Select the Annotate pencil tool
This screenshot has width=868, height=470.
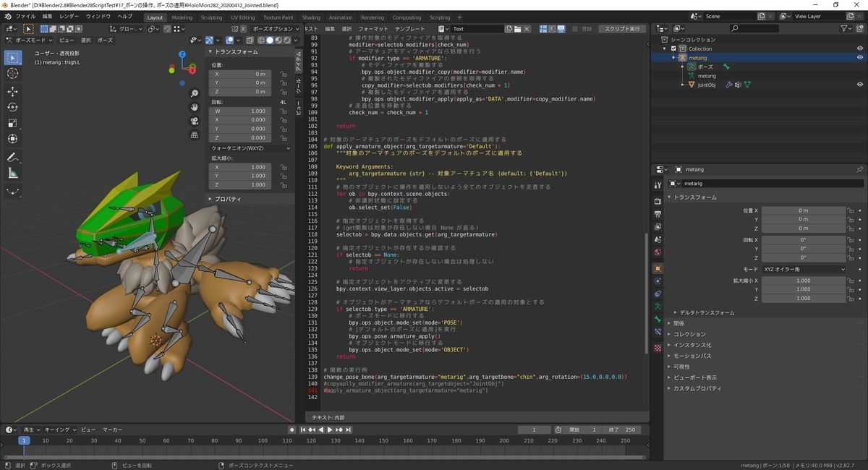(13, 158)
